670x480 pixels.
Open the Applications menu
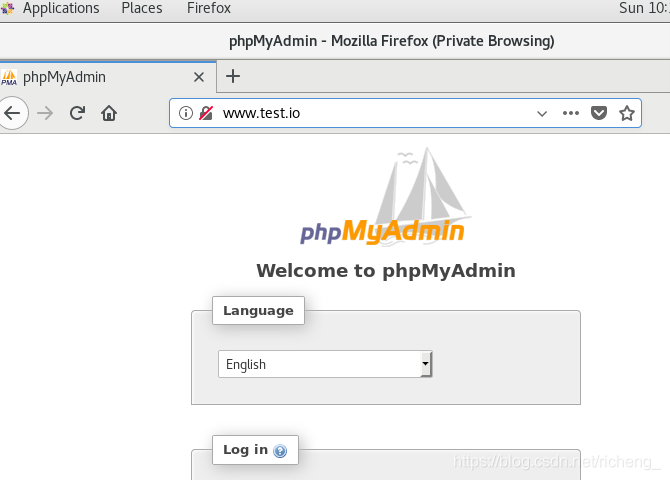pos(61,8)
